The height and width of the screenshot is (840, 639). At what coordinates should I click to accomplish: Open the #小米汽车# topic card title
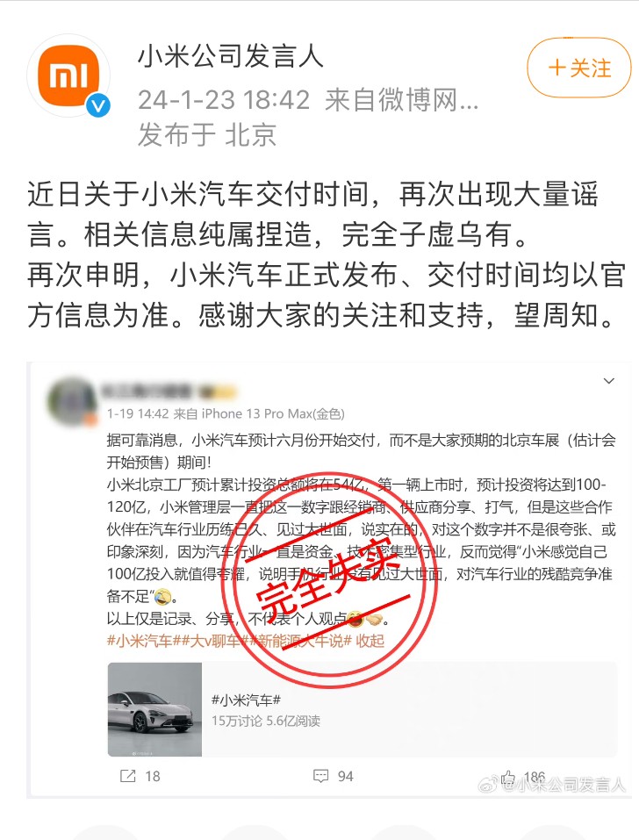click(246, 700)
